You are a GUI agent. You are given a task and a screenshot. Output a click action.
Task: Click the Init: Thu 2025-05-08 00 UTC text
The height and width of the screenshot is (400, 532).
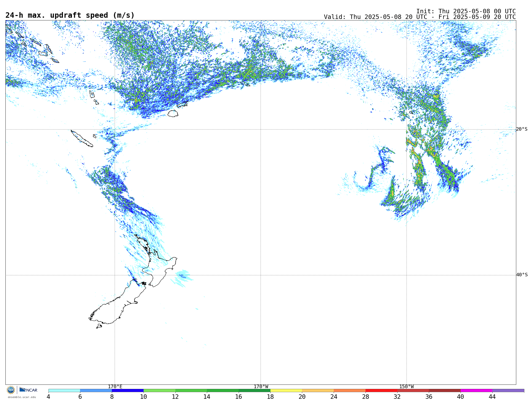(x=466, y=11)
